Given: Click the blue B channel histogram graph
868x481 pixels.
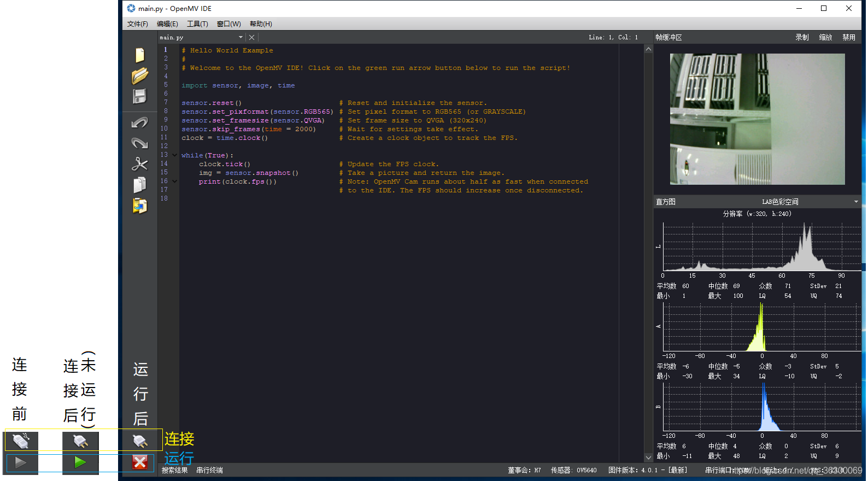Looking at the screenshot, I should pyautogui.click(x=762, y=407).
